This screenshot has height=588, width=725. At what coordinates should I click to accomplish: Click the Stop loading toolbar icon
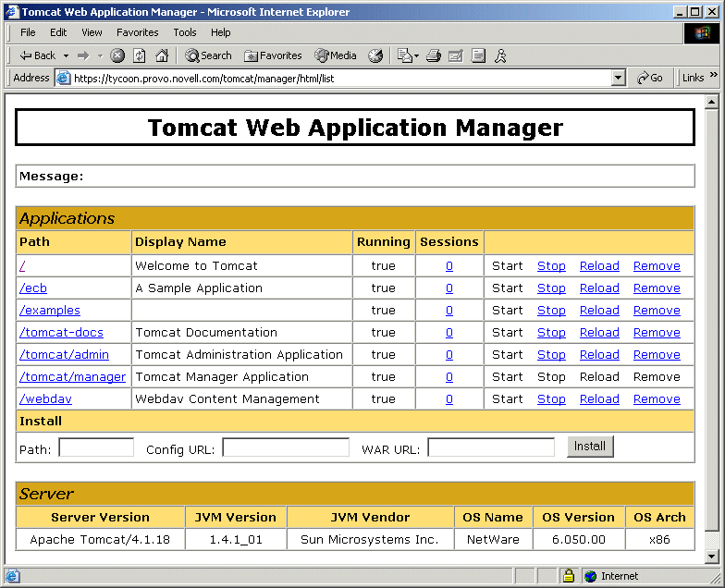click(117, 55)
